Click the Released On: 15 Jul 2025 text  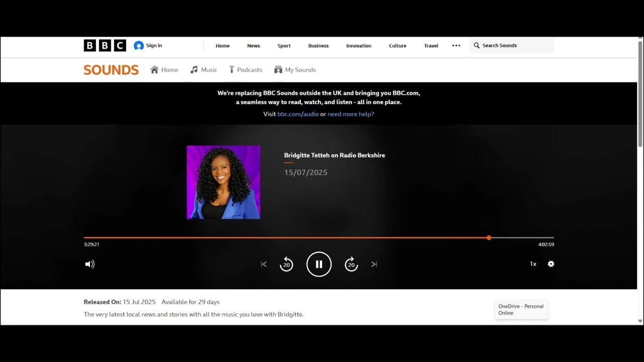(119, 302)
